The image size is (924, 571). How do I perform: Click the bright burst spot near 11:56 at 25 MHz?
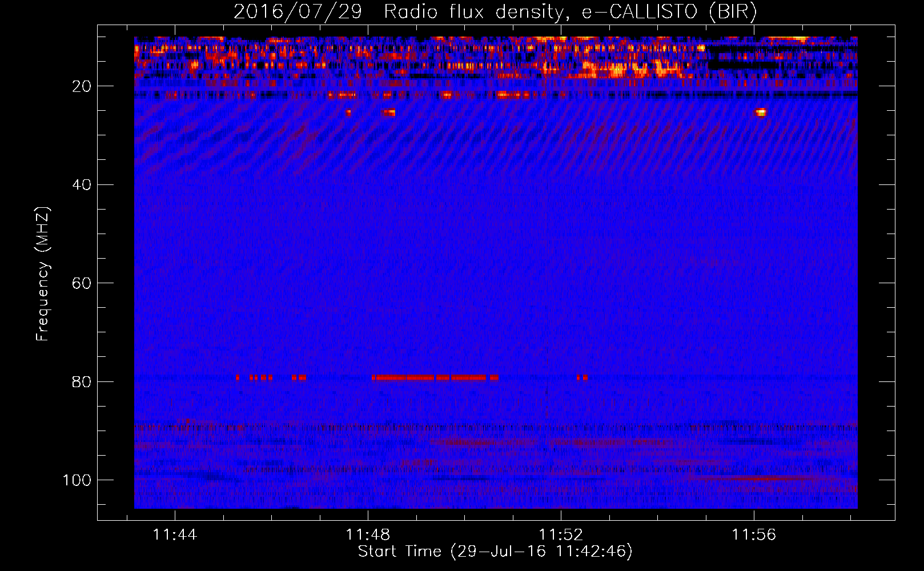761,112
